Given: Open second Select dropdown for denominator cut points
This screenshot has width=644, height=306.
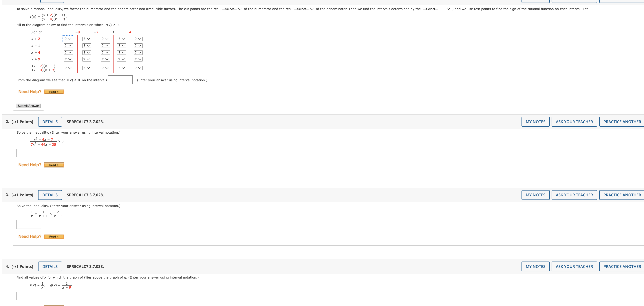Looking at the screenshot, I should point(303,9).
